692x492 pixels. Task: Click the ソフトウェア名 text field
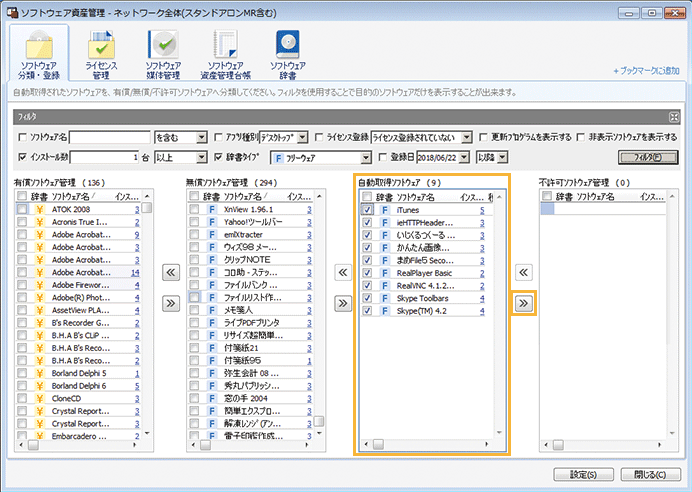[110, 137]
